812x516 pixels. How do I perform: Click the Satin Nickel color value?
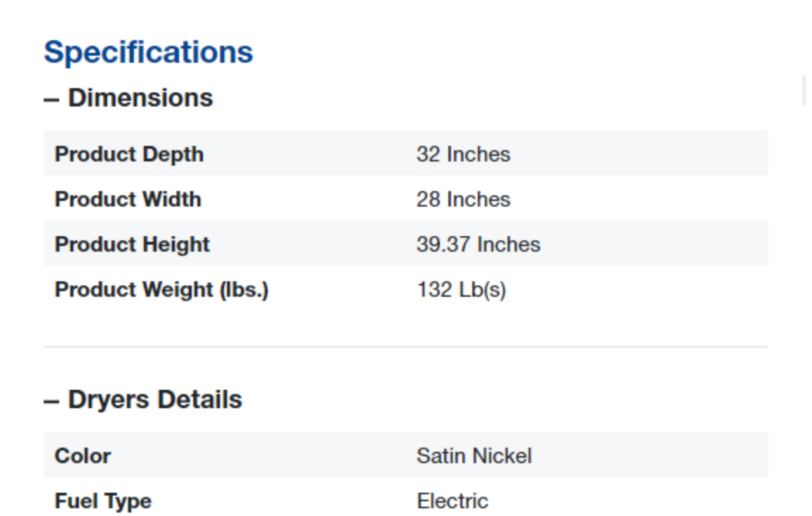[474, 455]
